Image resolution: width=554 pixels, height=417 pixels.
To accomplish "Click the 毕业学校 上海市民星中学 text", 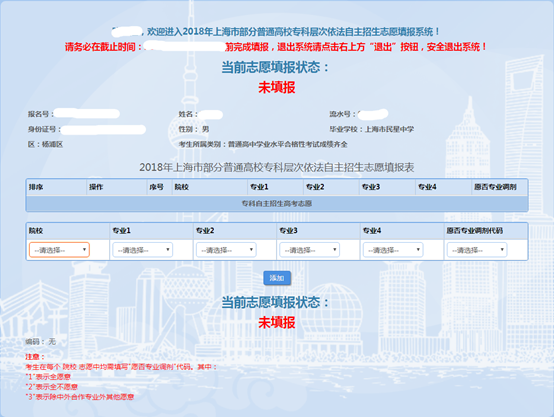I will point(372,129).
